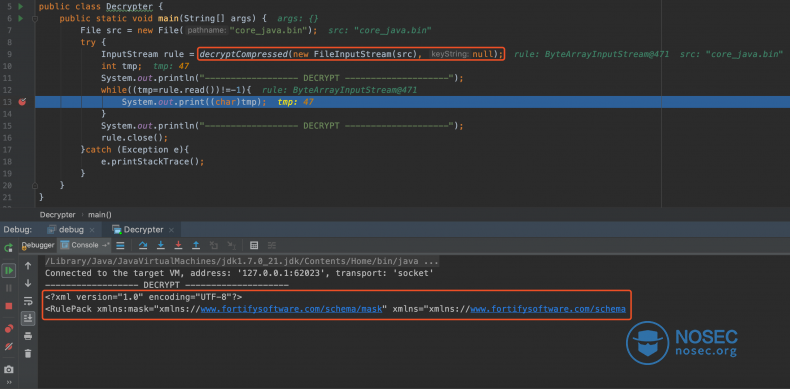Print the console output
This screenshot has width=790, height=389.
pyautogui.click(x=28, y=336)
